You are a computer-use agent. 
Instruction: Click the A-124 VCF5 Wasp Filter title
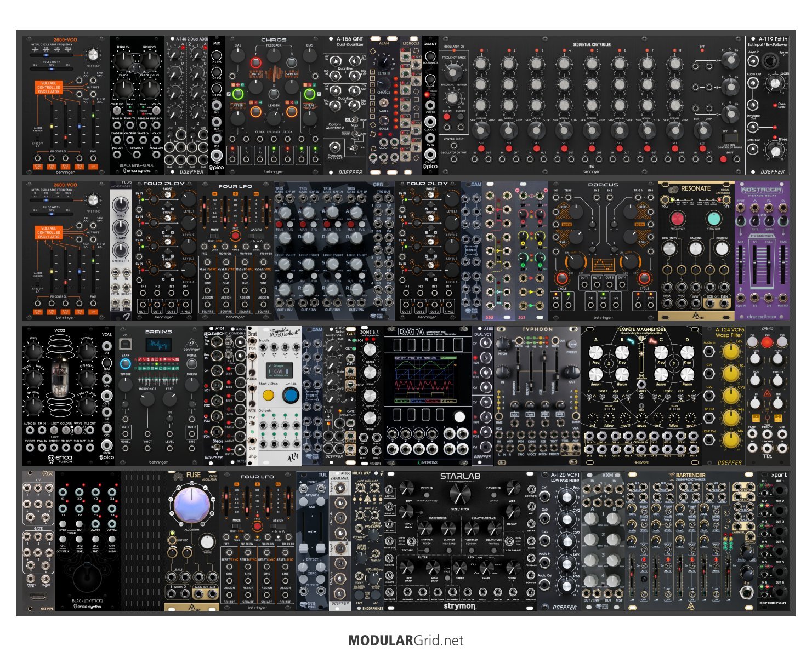[729, 333]
